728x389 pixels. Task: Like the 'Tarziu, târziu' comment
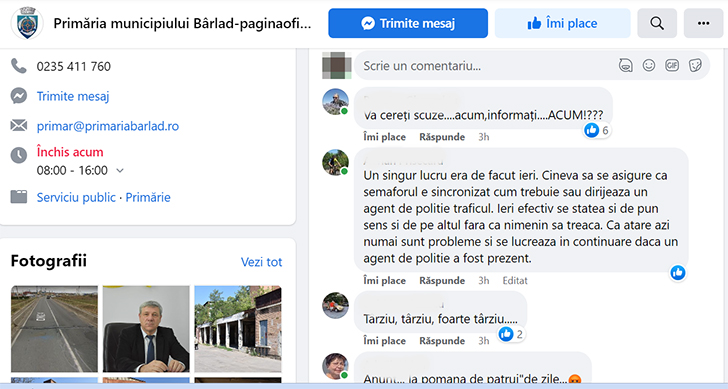coord(384,341)
